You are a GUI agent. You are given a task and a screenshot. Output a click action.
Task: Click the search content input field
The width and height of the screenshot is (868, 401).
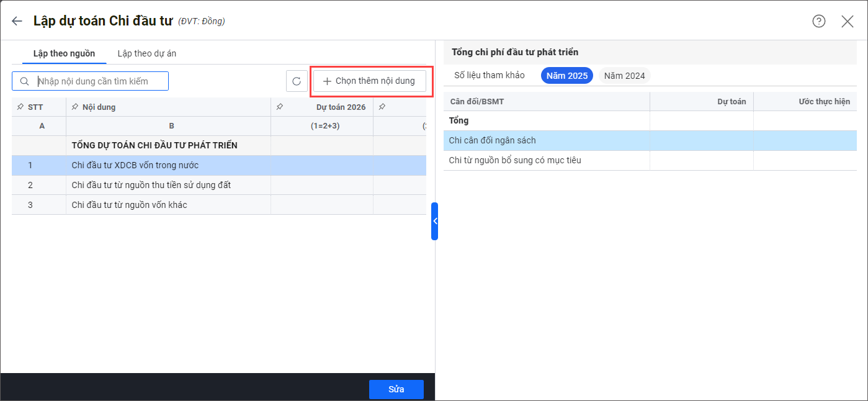(99, 81)
